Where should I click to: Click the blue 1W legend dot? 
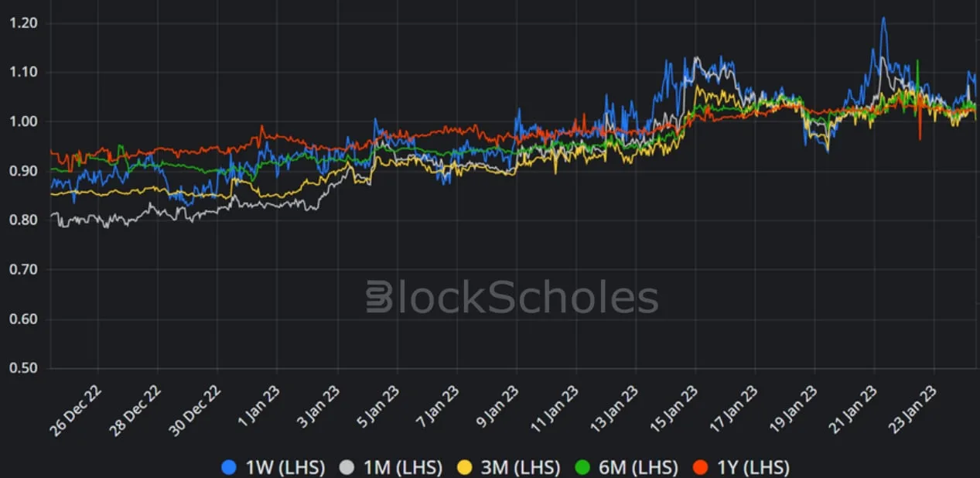228,467
